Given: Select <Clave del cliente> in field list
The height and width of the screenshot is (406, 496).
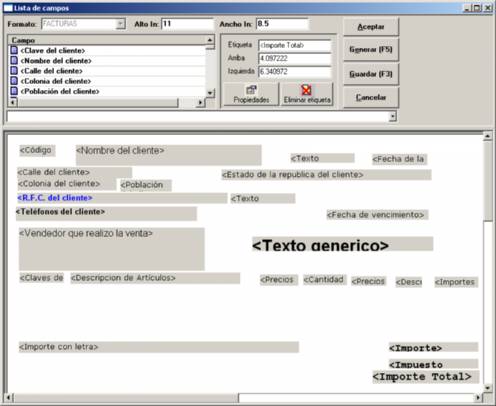Looking at the screenshot, I should [53, 51].
